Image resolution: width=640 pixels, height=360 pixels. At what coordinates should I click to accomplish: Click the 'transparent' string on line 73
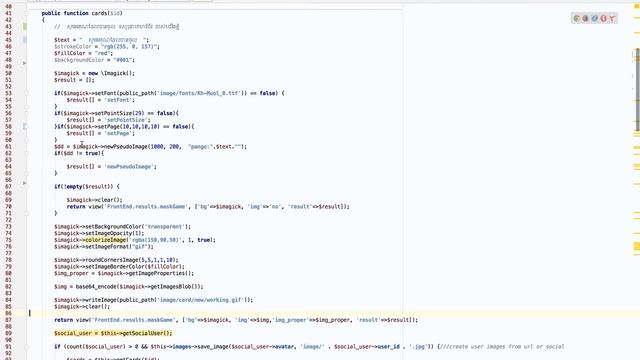165,227
